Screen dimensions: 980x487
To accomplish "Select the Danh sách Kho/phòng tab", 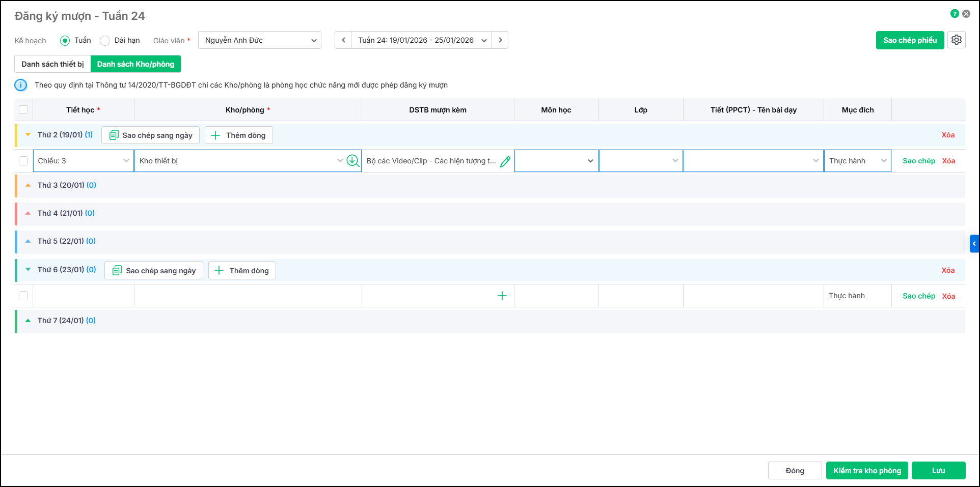I will pos(135,64).
